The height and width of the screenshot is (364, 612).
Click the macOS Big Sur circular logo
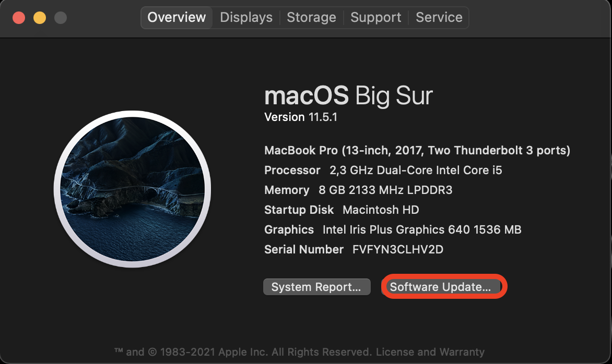coord(132,189)
